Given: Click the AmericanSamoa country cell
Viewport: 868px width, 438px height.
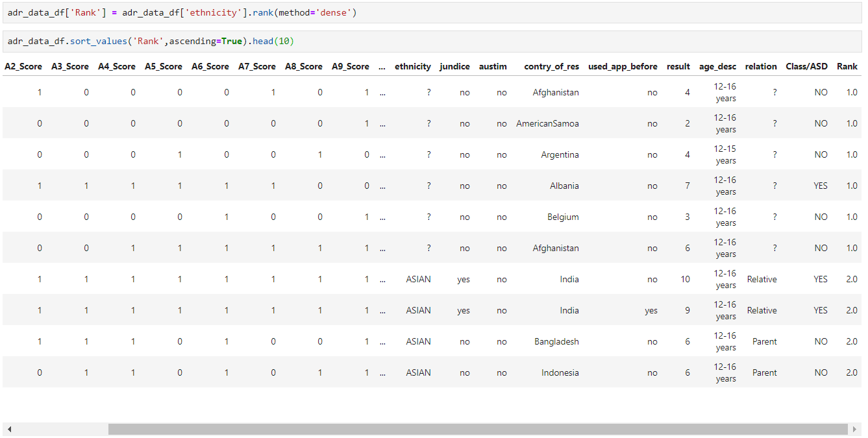Looking at the screenshot, I should pyautogui.click(x=547, y=123).
